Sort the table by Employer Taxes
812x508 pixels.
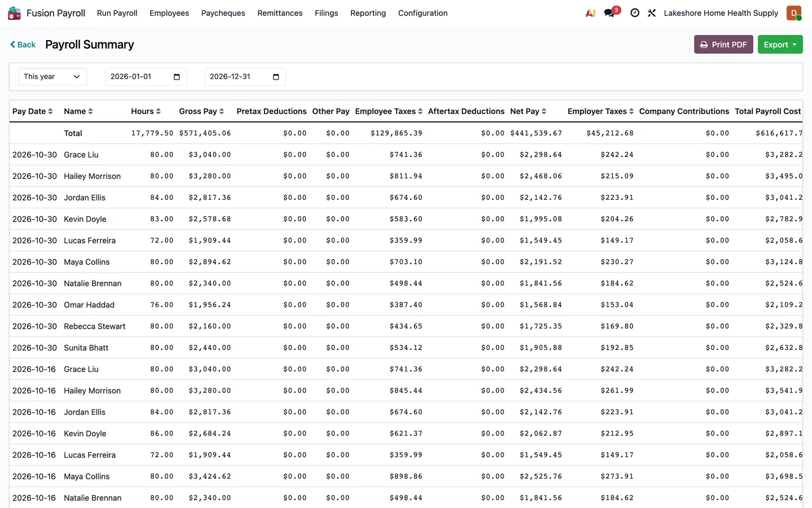601,111
